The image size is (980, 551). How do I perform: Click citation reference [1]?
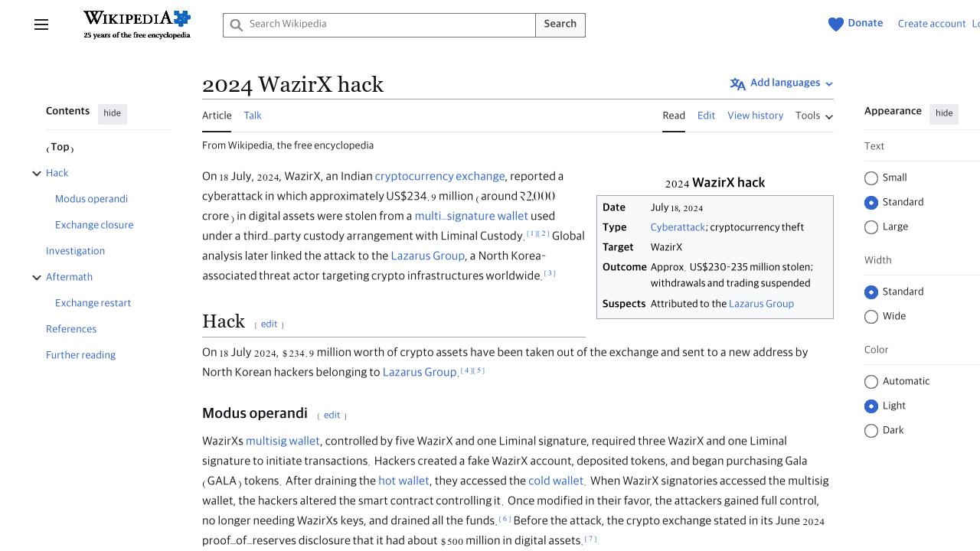click(x=532, y=233)
